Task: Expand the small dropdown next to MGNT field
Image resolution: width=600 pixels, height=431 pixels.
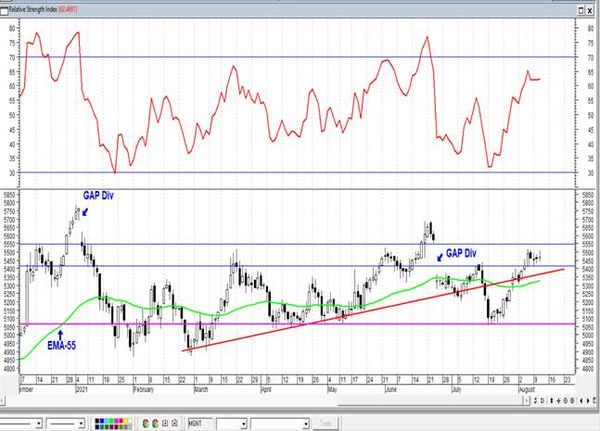Action: click(243, 424)
